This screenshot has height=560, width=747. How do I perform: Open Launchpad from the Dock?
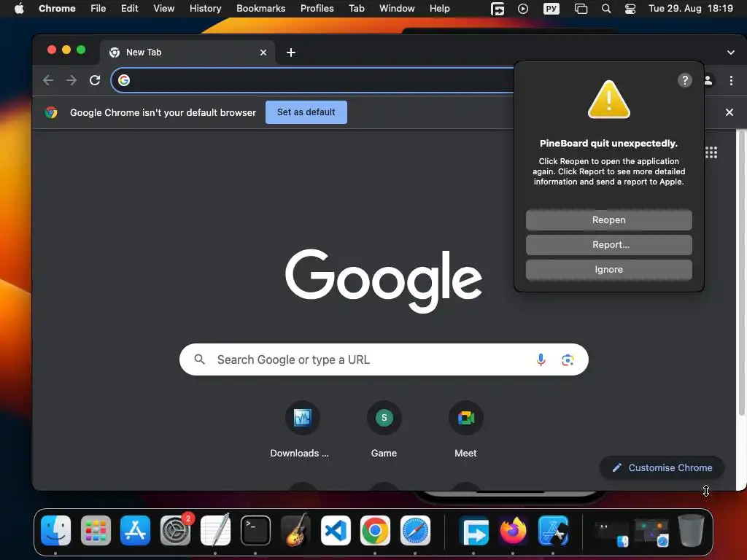[96, 530]
